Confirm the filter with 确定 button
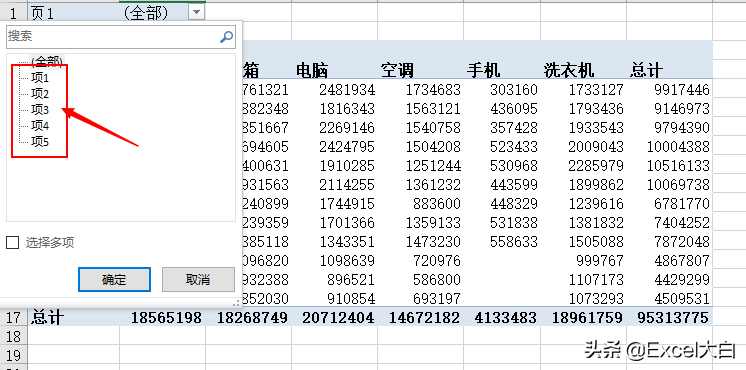This screenshot has width=746, height=370. (114, 279)
